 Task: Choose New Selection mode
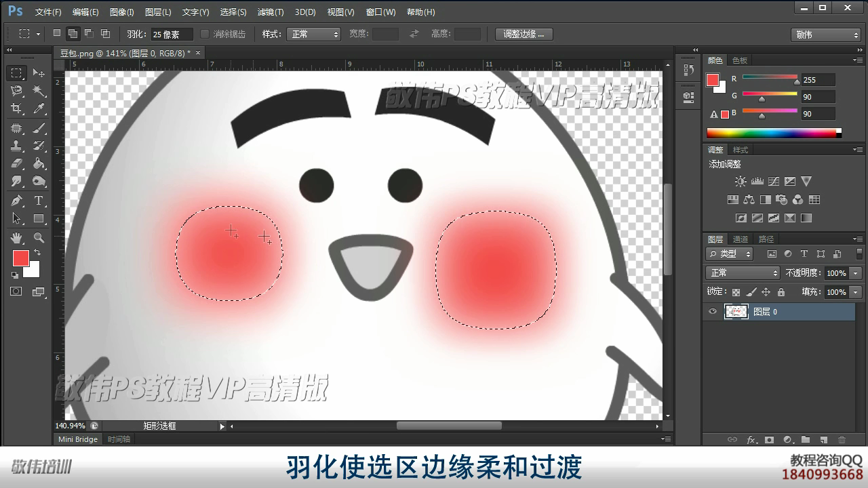tap(56, 33)
